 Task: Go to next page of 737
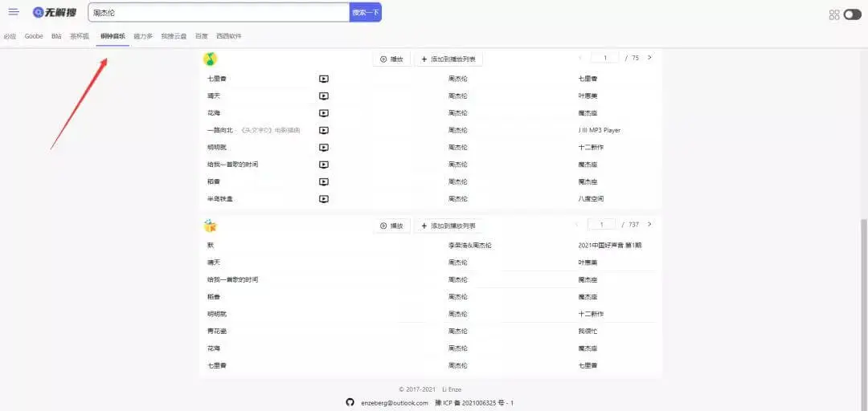[649, 225]
